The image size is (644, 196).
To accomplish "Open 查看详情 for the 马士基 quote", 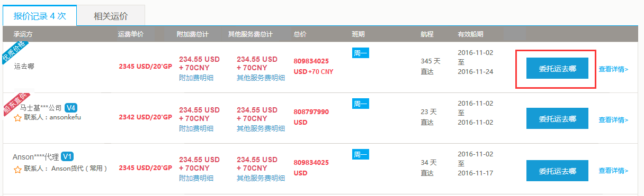I will 613,120.
